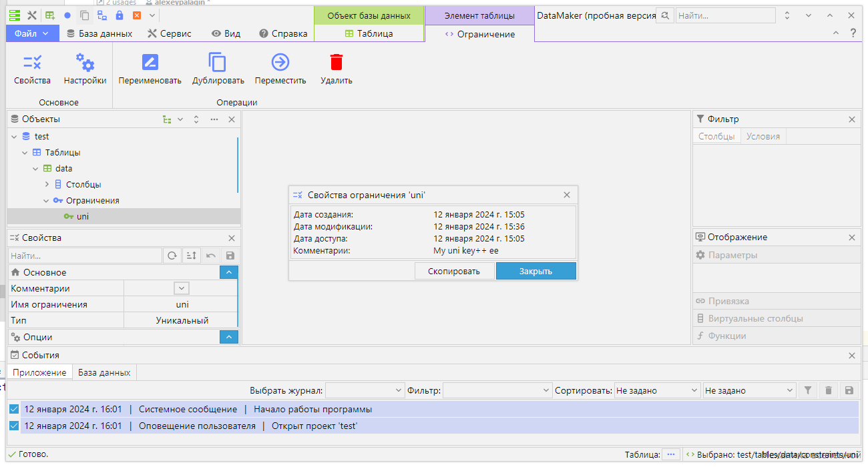Click the Таблица three-dots button in status bar

pyautogui.click(x=671, y=454)
